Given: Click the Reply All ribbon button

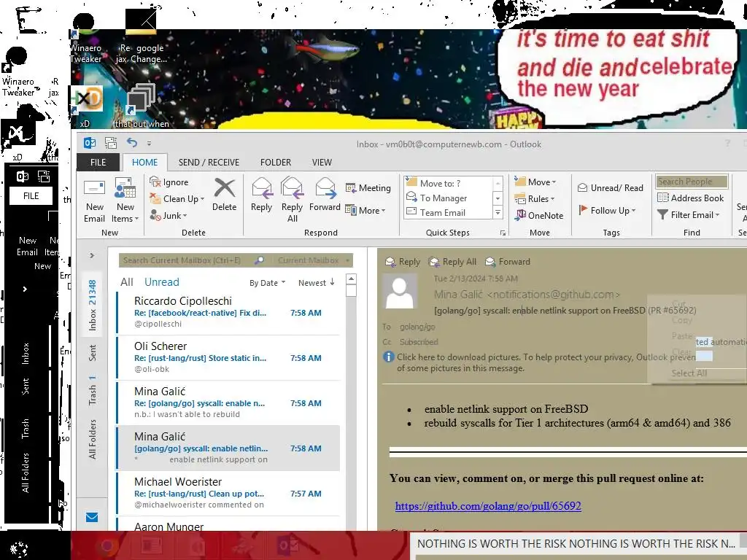Looking at the screenshot, I should [x=292, y=200].
